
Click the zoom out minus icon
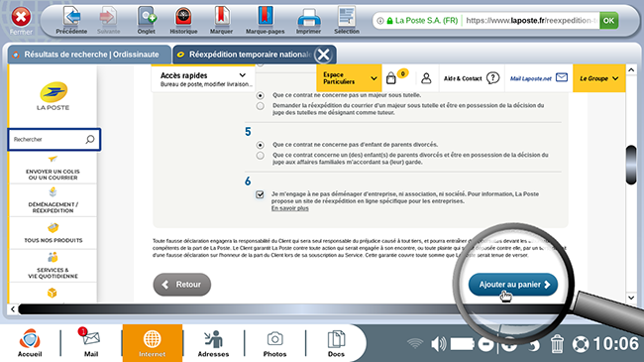pos(485,344)
